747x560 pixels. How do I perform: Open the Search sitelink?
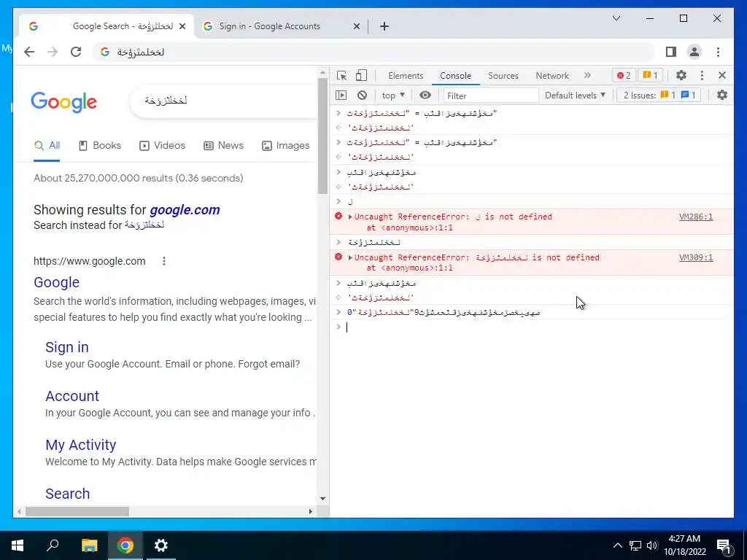point(67,494)
